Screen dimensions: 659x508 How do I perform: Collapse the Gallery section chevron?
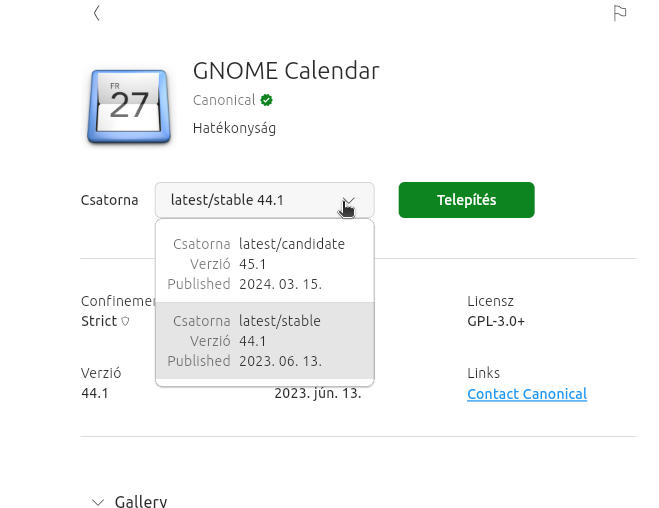(x=98, y=502)
